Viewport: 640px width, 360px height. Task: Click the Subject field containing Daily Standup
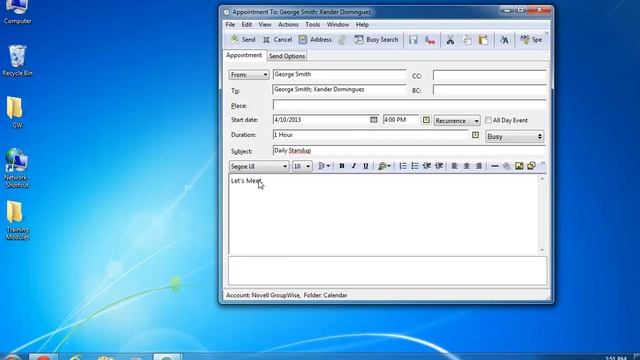pyautogui.click(x=409, y=151)
